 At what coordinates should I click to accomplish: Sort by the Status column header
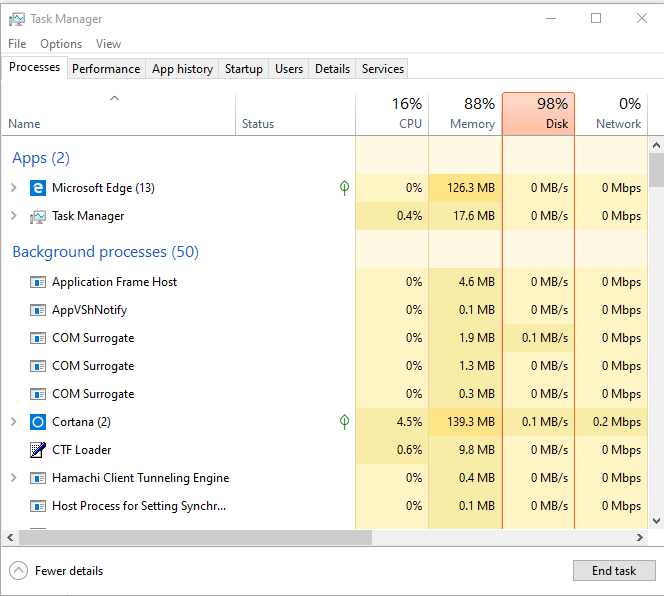point(295,114)
